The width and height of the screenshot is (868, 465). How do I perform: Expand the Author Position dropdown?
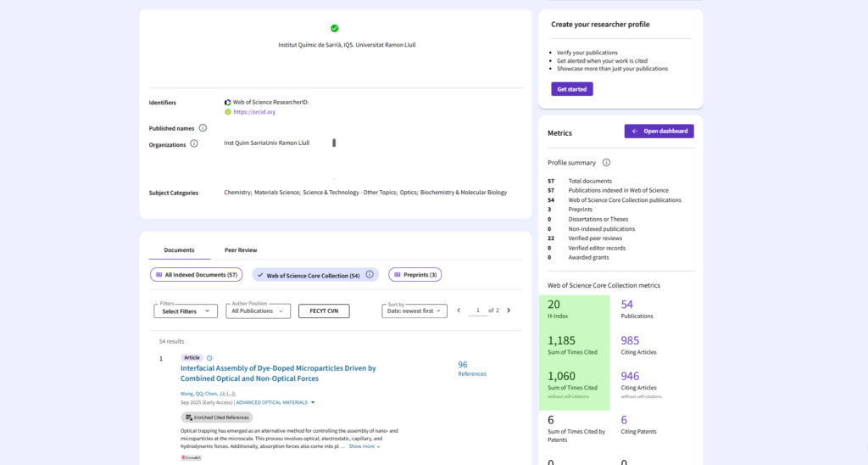[258, 311]
